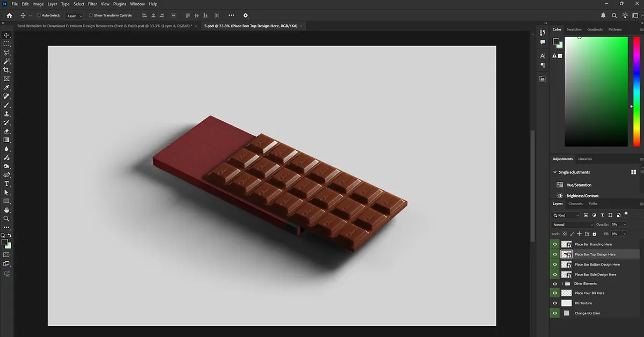Click the Home icon in options bar
The image size is (644, 337).
(9, 16)
